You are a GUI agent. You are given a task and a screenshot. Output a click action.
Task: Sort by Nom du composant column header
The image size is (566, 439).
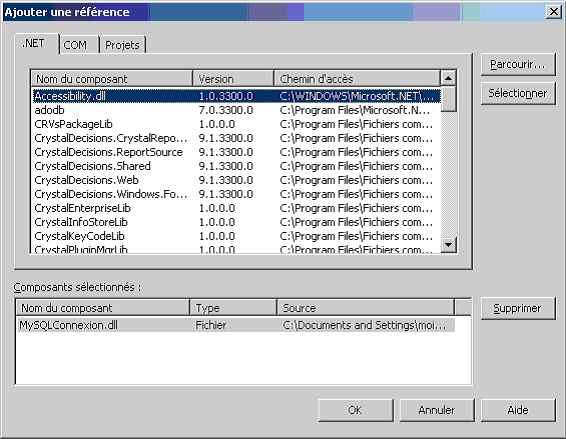(112, 79)
